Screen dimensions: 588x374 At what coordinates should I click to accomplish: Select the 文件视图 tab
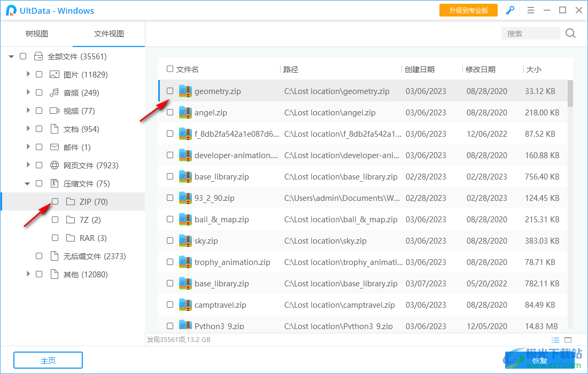tap(109, 33)
